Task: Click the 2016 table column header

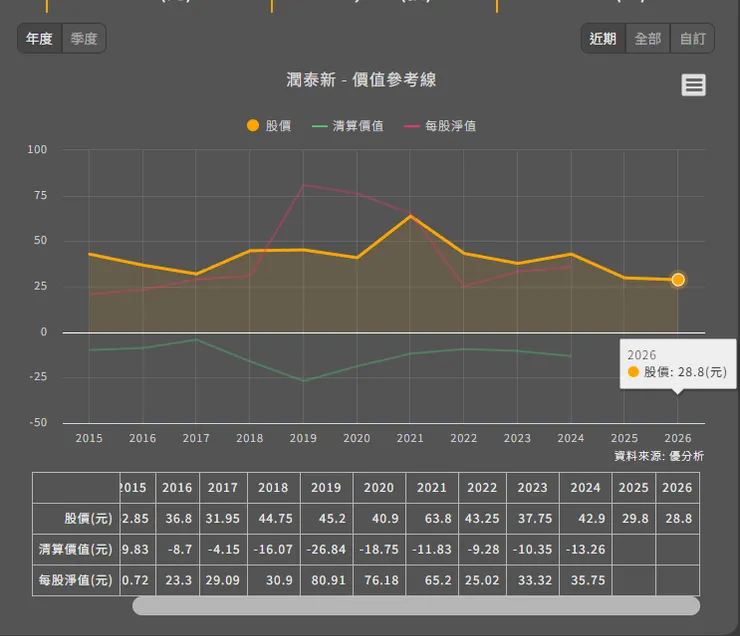Action: 177,487
